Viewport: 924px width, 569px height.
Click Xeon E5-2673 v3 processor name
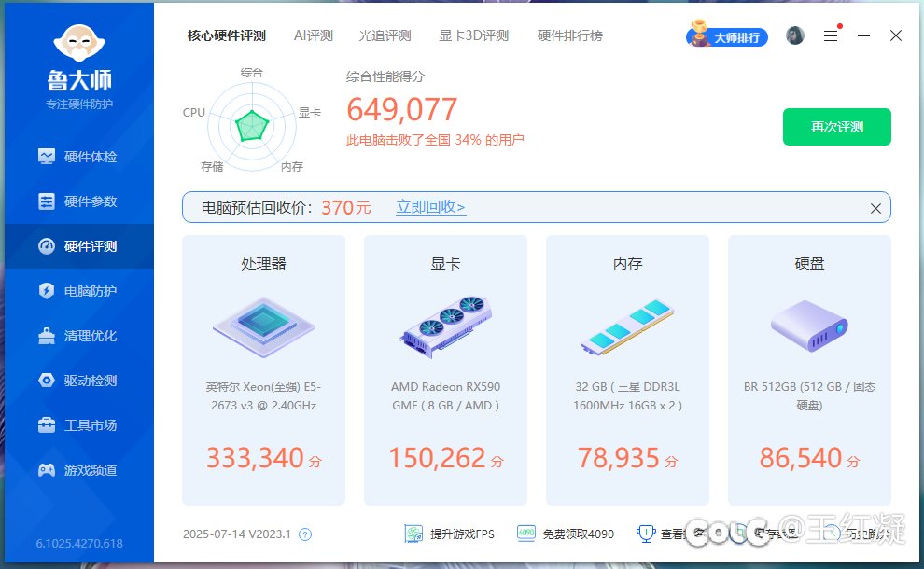tap(263, 396)
